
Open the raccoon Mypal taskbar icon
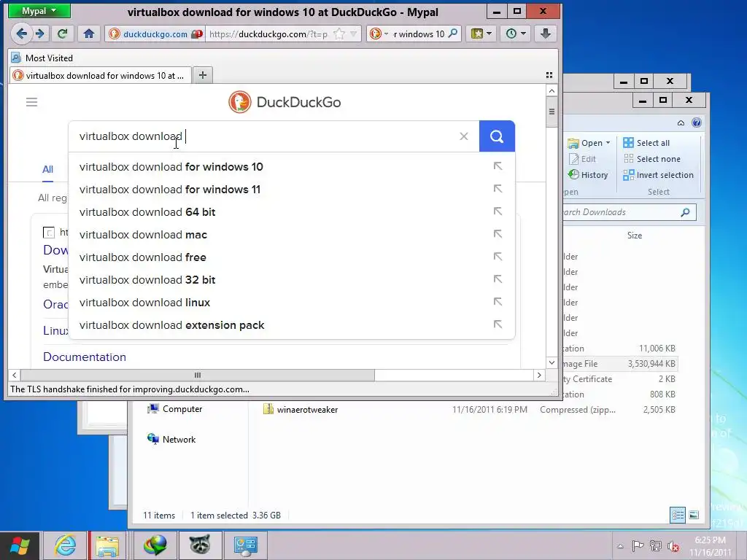pyautogui.click(x=200, y=545)
